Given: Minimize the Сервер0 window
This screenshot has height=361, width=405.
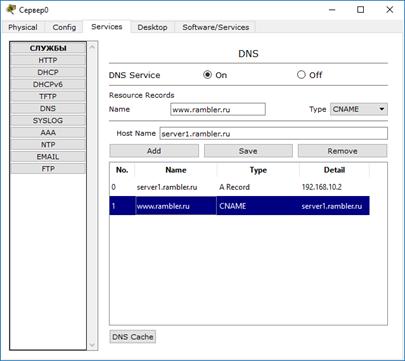Looking at the screenshot, I should pos(332,10).
